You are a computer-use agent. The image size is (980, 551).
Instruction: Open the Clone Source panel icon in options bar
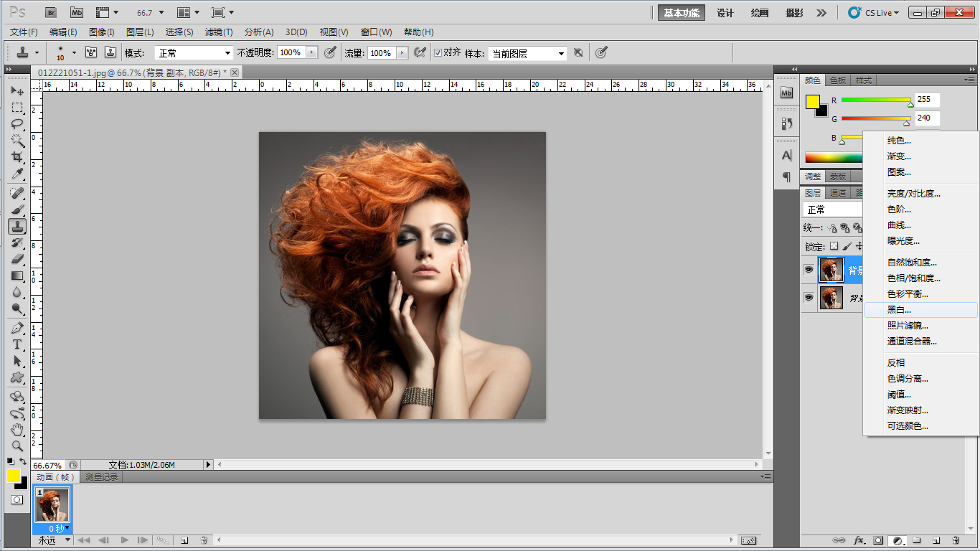(110, 52)
